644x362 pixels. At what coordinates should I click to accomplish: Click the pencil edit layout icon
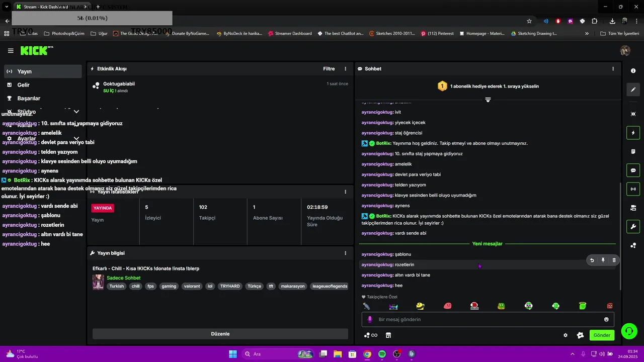(x=633, y=89)
